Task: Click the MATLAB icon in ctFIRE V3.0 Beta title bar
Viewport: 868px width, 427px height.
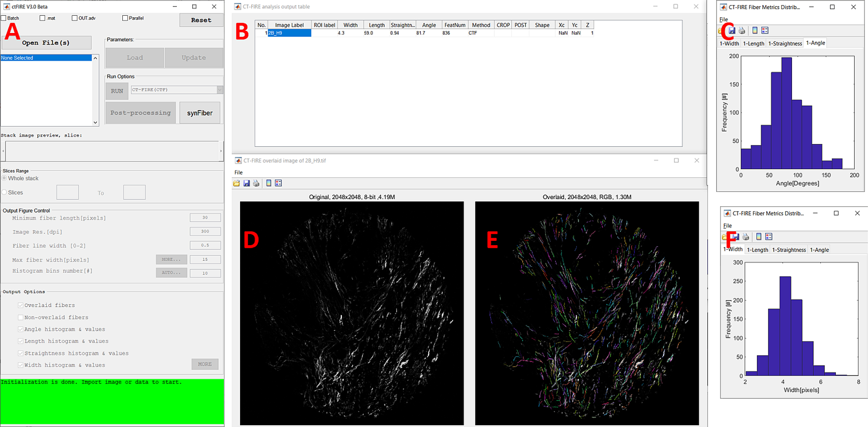Action: tap(7, 7)
